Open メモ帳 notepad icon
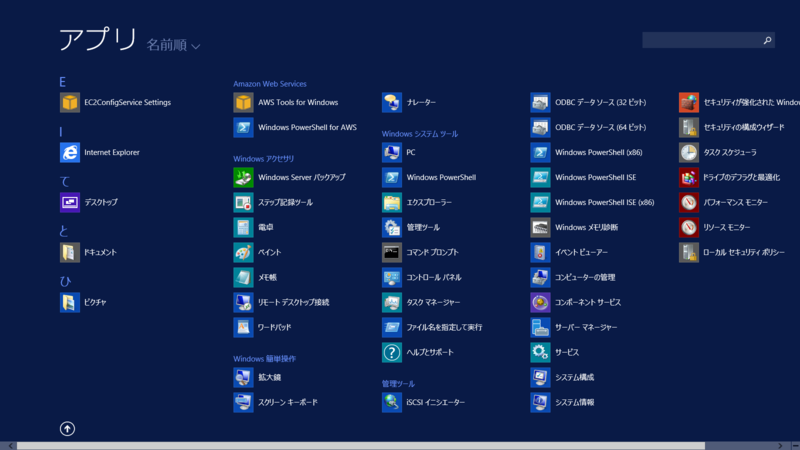This screenshot has width=800, height=450. pos(243,278)
